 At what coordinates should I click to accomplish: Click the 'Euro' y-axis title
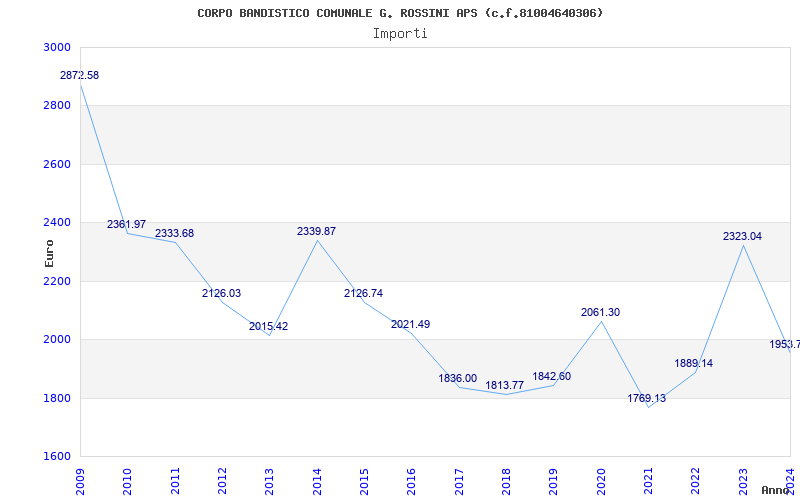pos(49,253)
